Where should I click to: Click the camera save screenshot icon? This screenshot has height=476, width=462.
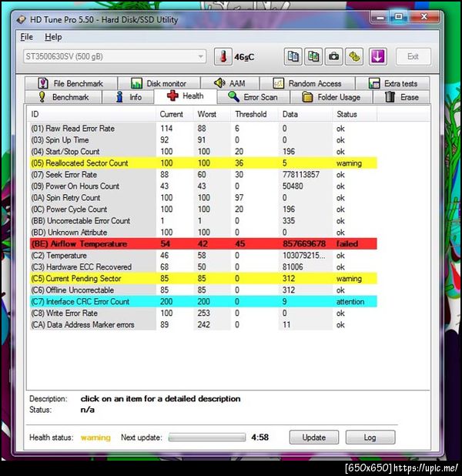(x=334, y=56)
